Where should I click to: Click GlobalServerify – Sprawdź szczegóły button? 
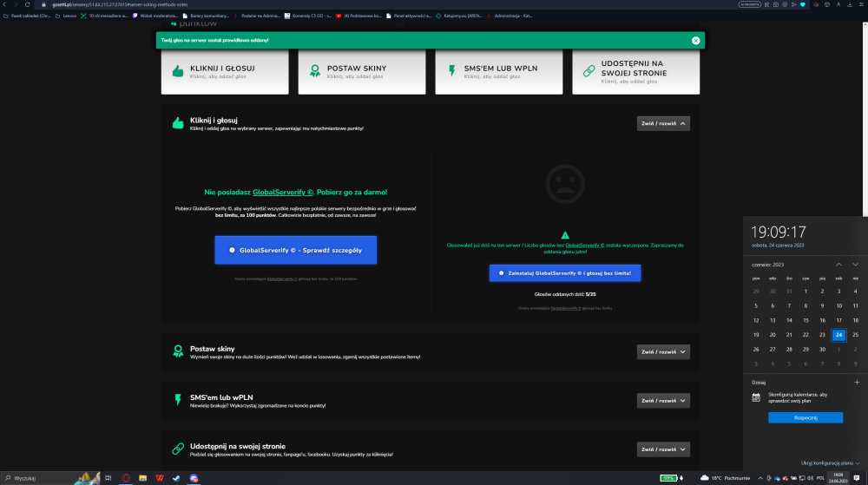click(296, 250)
